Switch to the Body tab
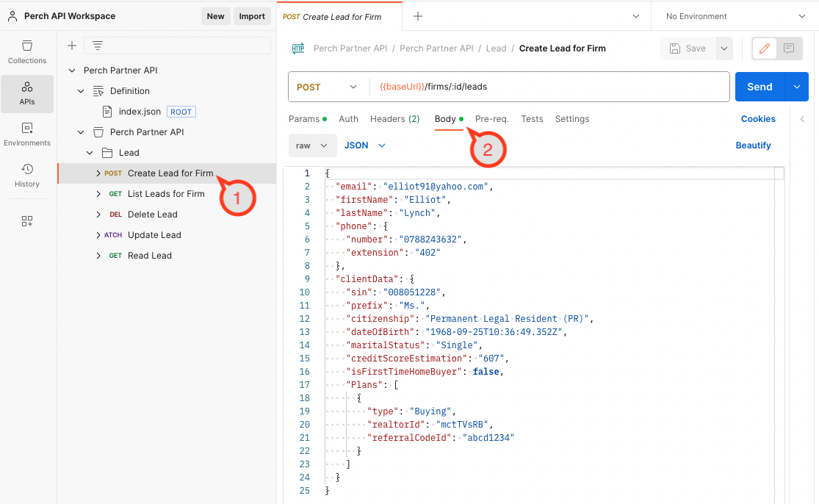819x504 pixels. [x=449, y=119]
